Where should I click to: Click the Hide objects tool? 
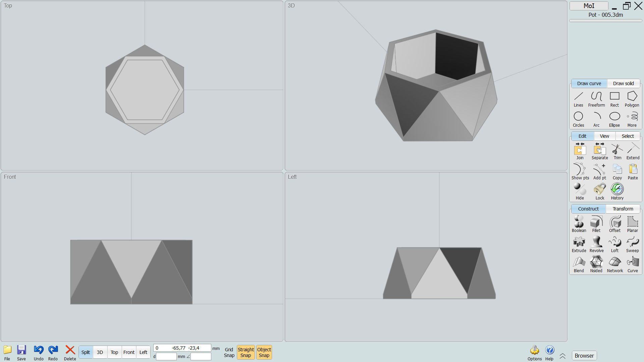pyautogui.click(x=580, y=192)
